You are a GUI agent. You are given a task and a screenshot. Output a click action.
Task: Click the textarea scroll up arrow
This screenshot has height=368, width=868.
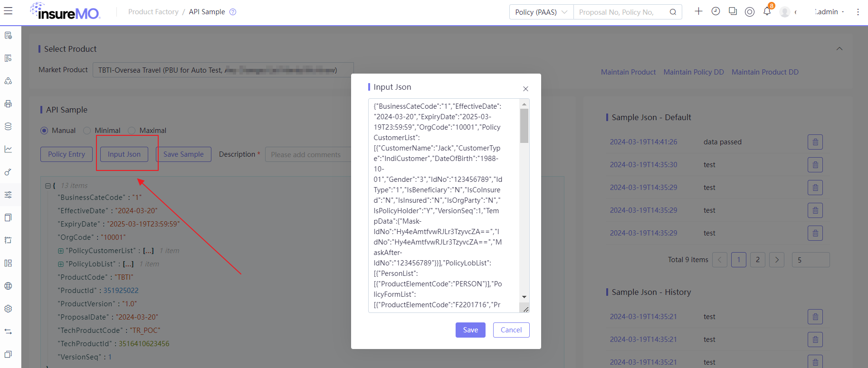[524, 104]
